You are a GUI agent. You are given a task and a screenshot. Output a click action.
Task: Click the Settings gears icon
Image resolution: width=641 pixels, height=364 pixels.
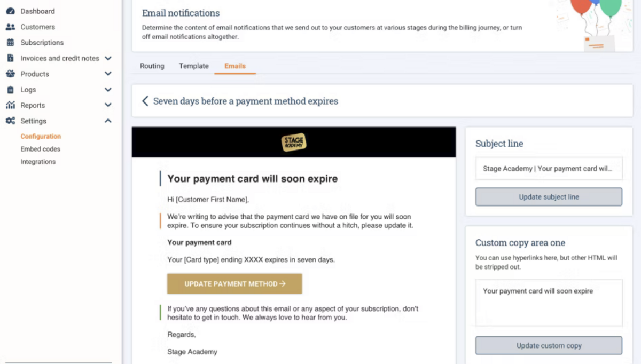coord(10,121)
